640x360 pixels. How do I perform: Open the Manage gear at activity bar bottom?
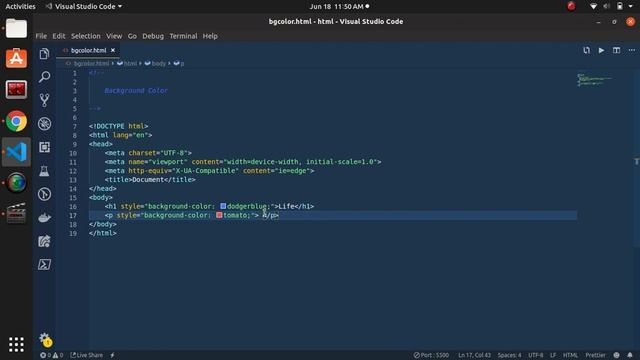coord(44,339)
